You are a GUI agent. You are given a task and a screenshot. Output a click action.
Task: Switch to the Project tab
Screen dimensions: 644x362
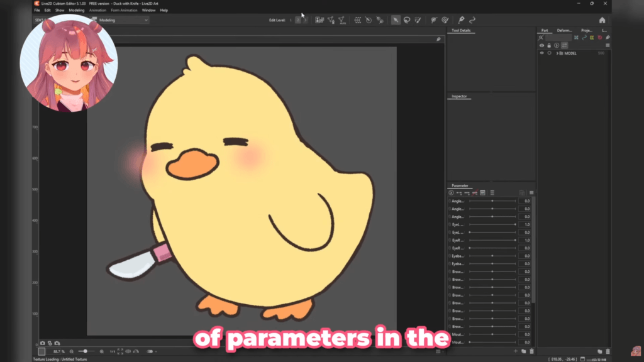coord(587,30)
